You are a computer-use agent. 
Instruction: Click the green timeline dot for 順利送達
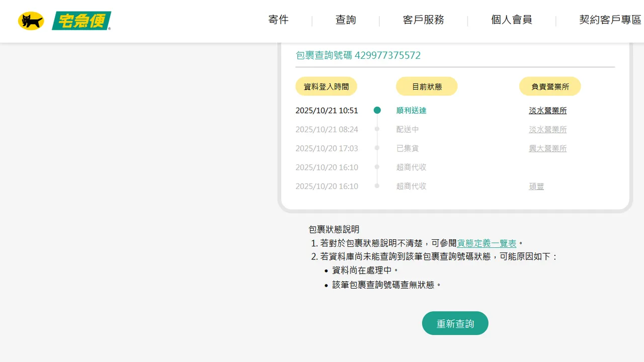pyautogui.click(x=377, y=111)
